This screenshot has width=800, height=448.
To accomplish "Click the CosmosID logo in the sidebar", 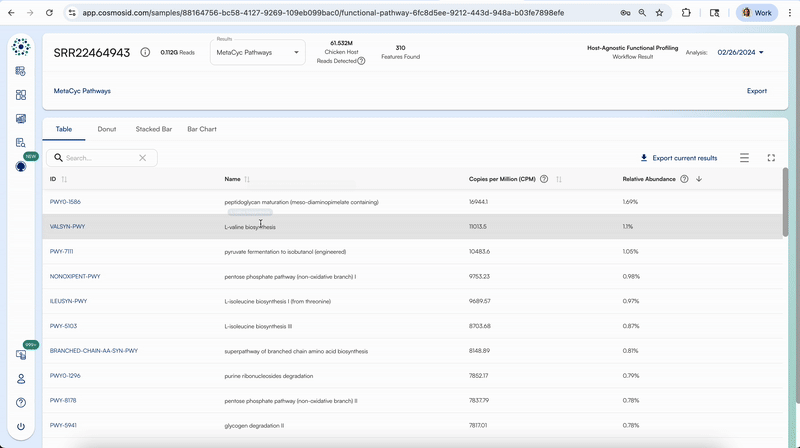I will tap(20, 47).
